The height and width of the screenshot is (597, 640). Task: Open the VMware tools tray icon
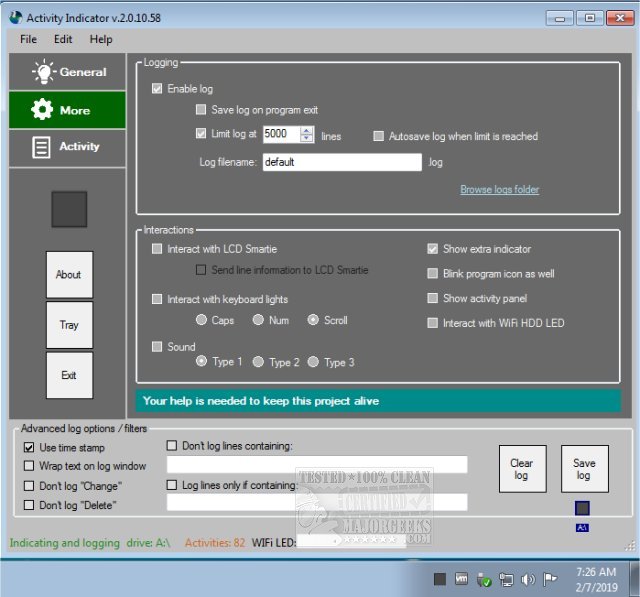(462, 579)
